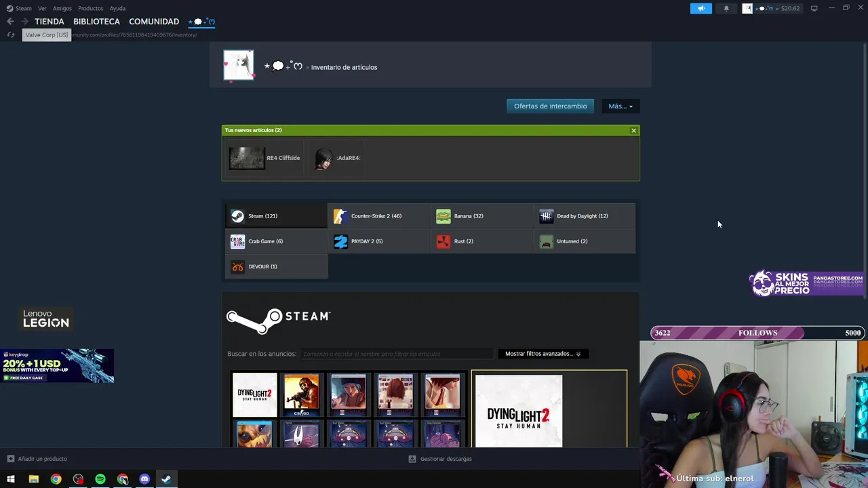
Task: Expand Mostrar filtros avanzados
Action: pos(542,354)
